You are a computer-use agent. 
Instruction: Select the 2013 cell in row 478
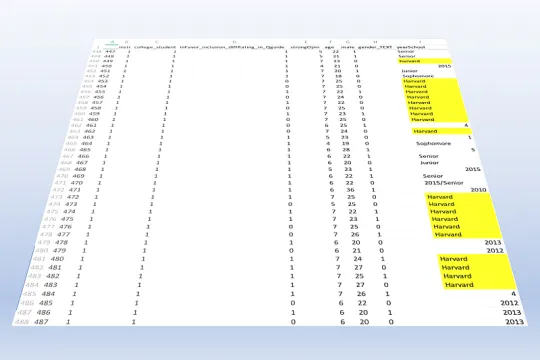point(493,243)
